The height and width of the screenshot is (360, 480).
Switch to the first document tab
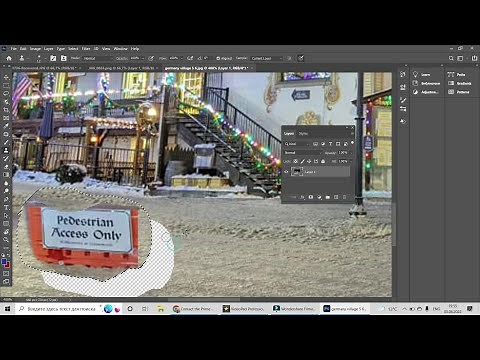45,68
